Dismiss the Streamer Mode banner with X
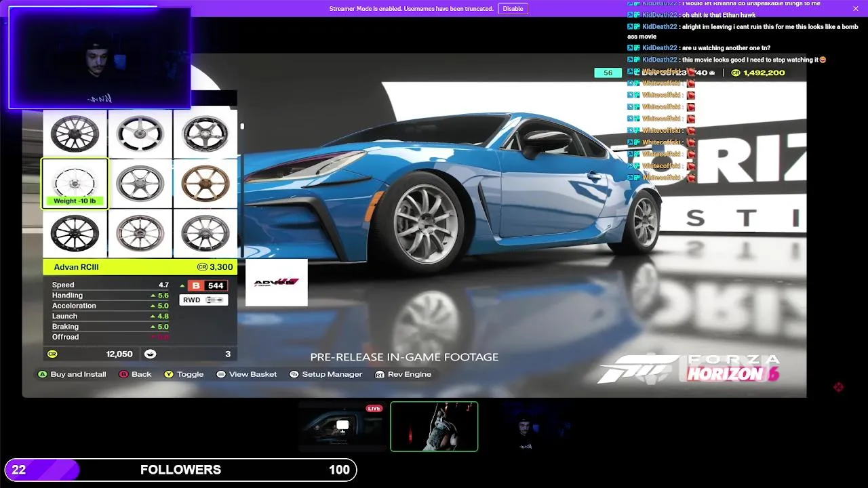The height and width of the screenshot is (488, 868). pos(855,9)
